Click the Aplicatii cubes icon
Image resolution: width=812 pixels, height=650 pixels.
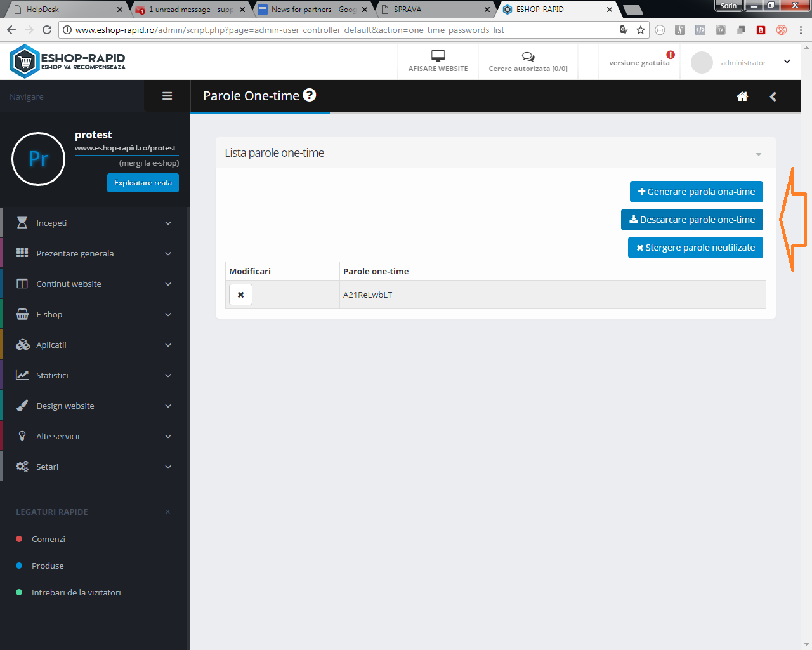(22, 345)
